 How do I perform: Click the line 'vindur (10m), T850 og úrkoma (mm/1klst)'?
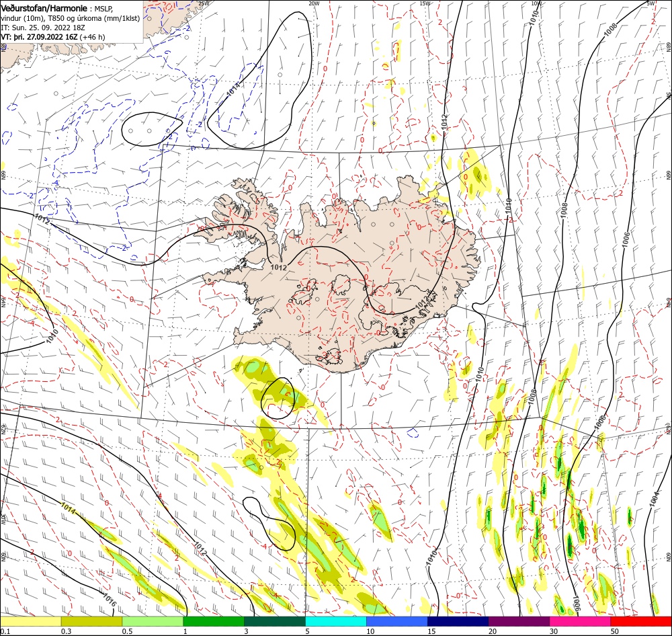tap(71, 18)
